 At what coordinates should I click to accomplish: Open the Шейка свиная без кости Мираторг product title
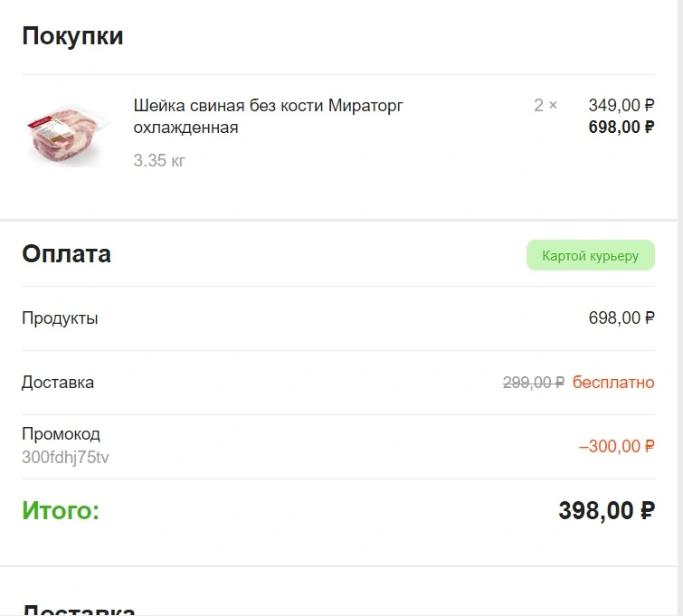coord(268,117)
